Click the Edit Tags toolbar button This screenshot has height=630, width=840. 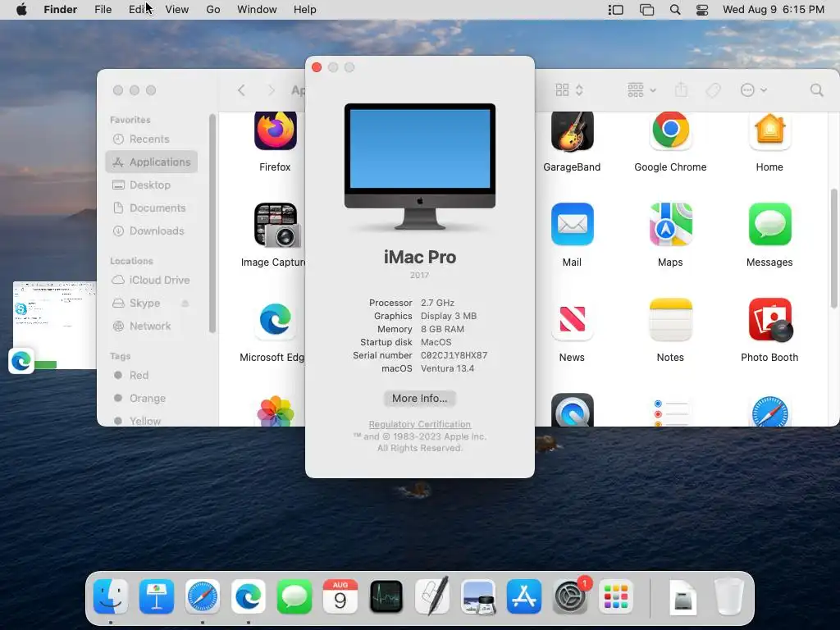tap(713, 90)
